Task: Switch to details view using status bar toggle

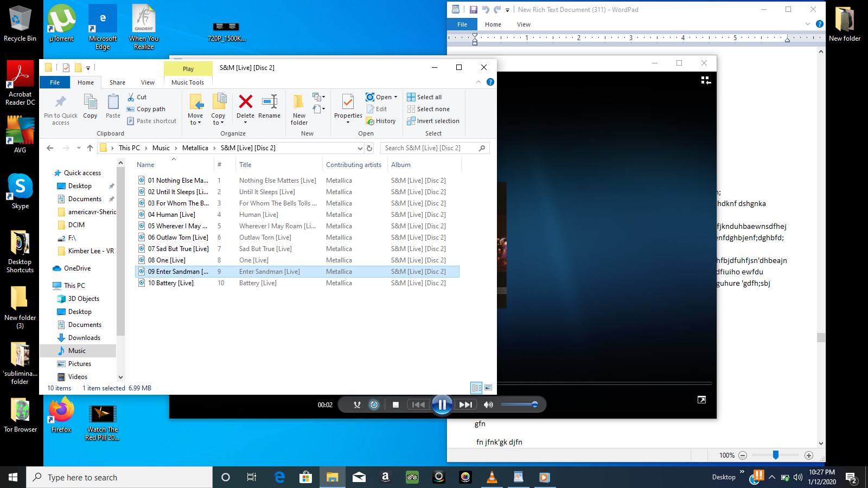Action: 476,388
